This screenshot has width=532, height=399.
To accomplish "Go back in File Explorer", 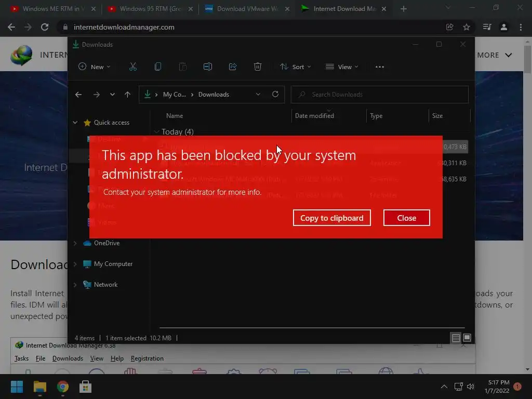I will (x=78, y=95).
